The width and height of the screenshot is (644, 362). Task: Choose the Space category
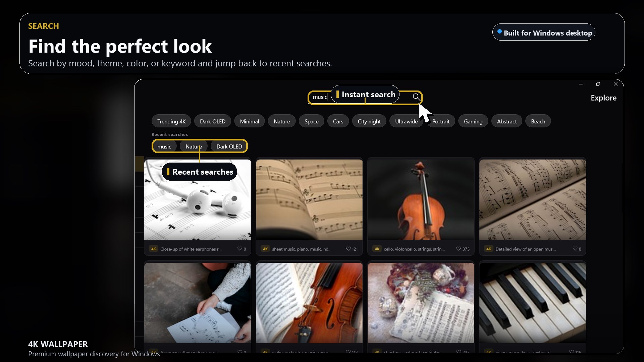(x=312, y=121)
